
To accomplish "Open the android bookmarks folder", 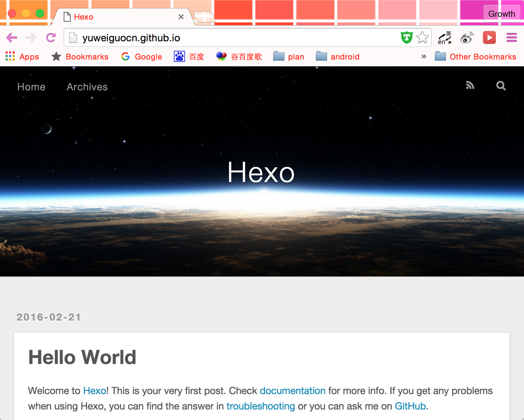I will 338,57.
